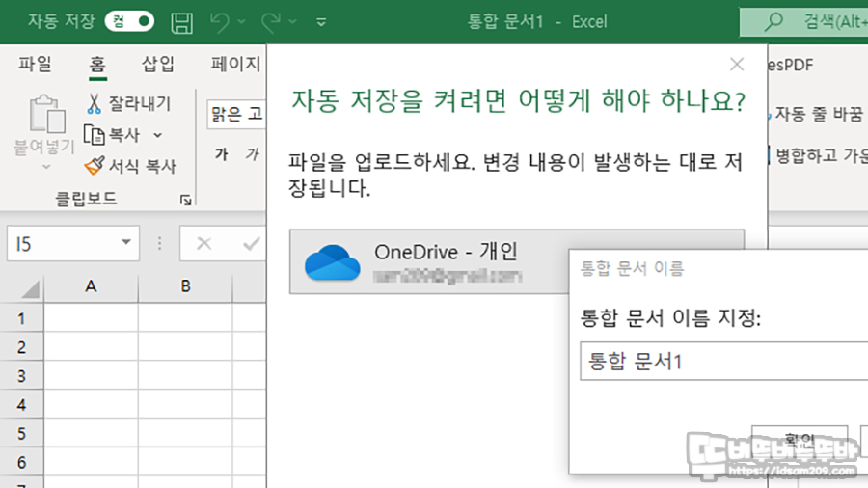Click the Undo arrow icon

pyautogui.click(x=219, y=23)
